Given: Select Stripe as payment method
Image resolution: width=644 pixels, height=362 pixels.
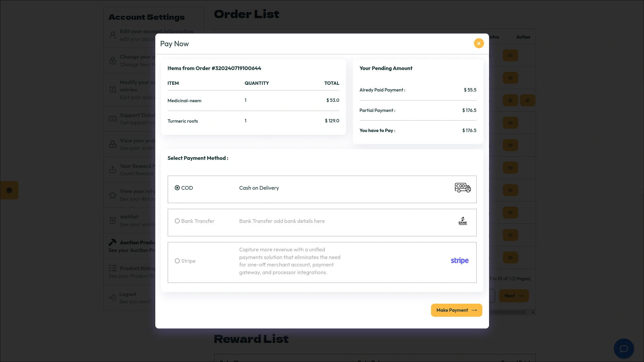Looking at the screenshot, I should tap(177, 261).
